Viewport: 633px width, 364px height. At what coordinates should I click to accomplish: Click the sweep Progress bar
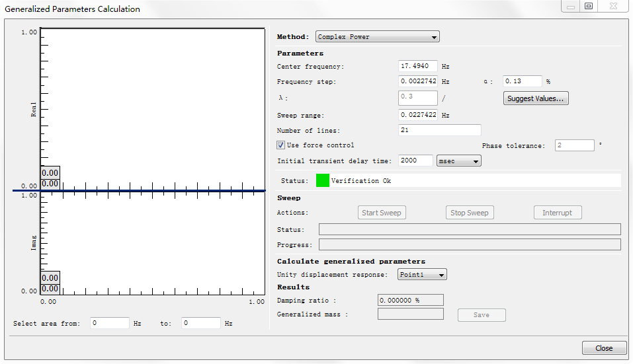470,244
